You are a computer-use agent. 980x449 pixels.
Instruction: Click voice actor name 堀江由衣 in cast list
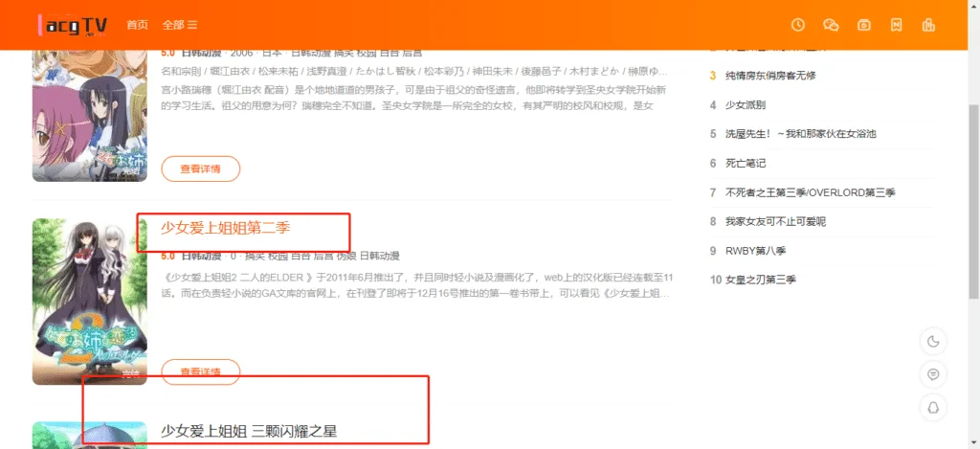tap(230, 71)
